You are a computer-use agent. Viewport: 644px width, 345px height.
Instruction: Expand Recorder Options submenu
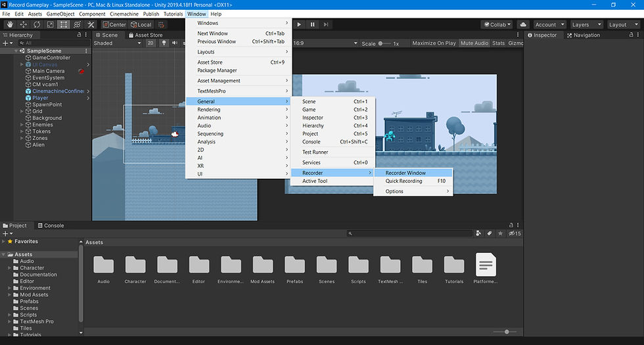(413, 191)
